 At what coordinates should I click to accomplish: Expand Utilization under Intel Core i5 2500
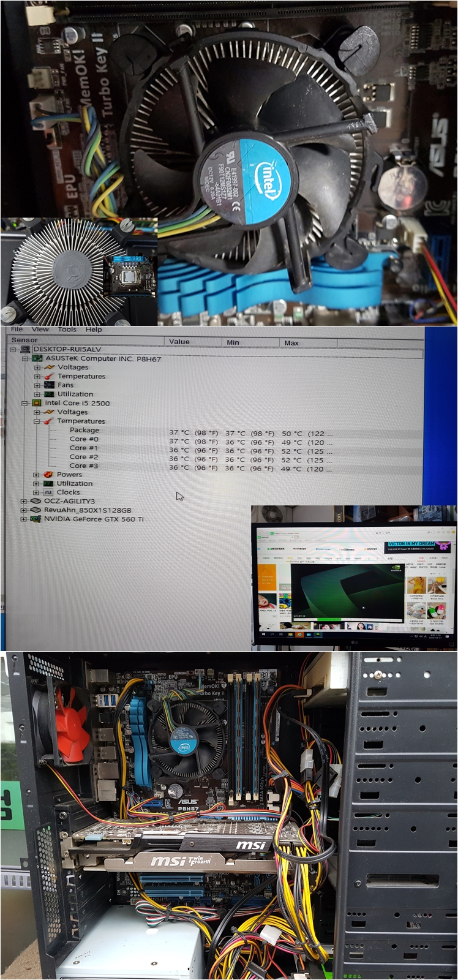(x=37, y=483)
